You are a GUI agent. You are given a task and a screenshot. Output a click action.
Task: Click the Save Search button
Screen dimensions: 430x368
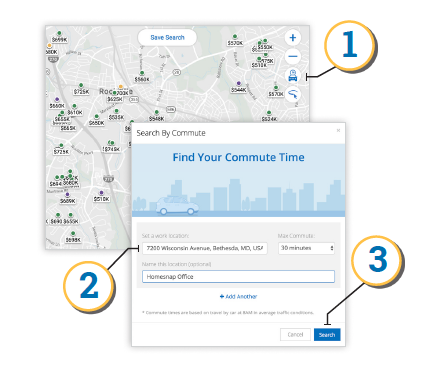coord(167,38)
